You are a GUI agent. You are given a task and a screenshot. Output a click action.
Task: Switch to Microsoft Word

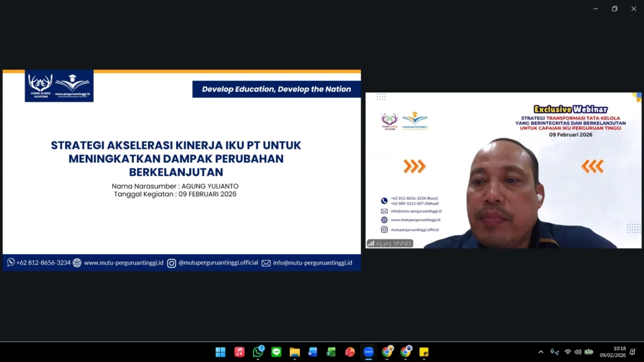coord(313,352)
